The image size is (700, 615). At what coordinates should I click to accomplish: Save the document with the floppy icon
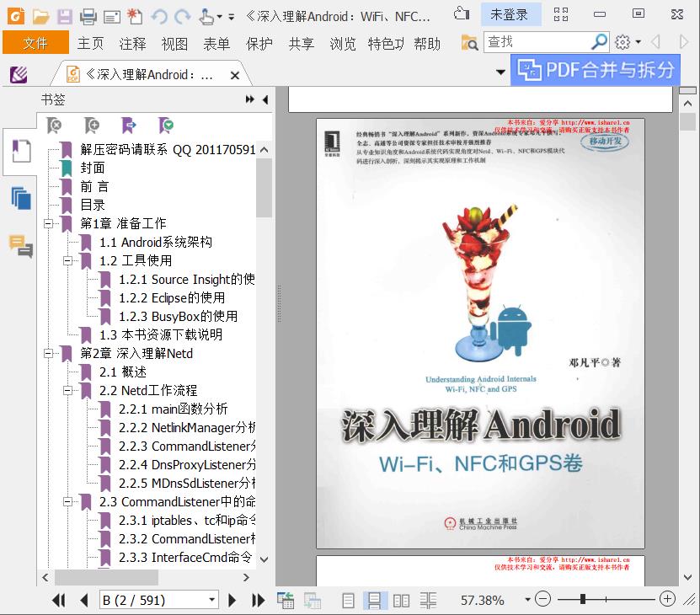tap(65, 17)
